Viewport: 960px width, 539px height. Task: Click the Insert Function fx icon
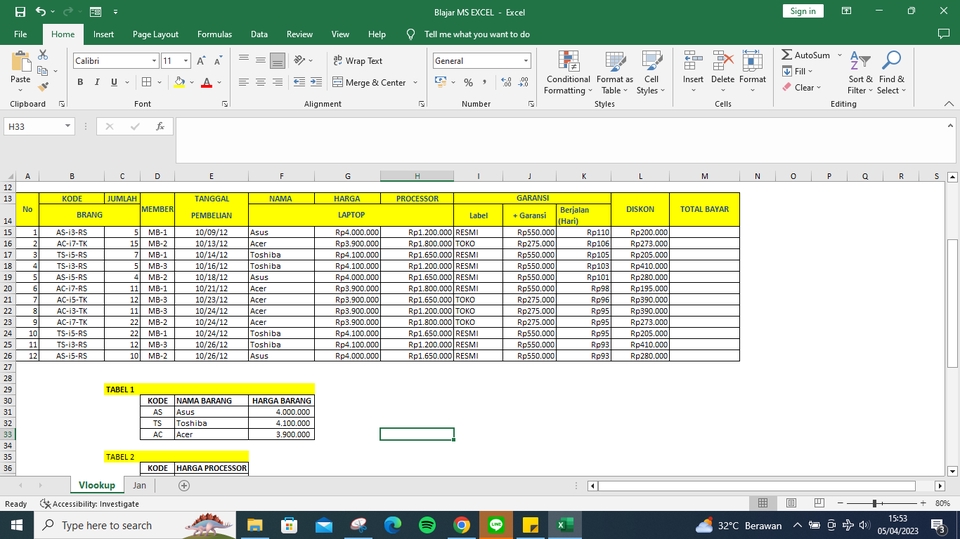point(160,126)
